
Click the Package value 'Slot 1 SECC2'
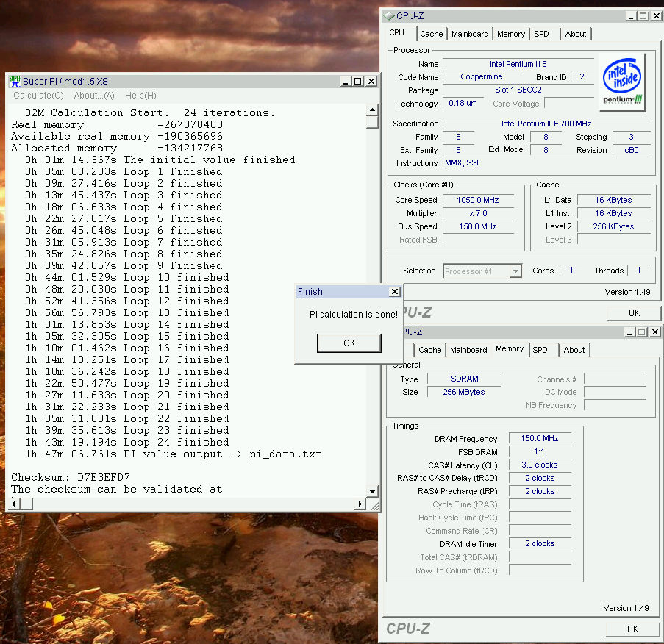pos(518,90)
